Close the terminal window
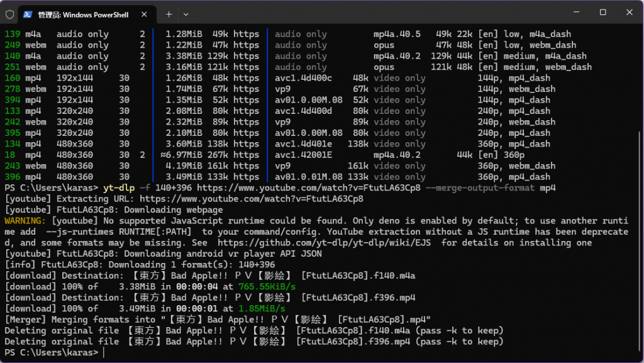 click(x=630, y=13)
